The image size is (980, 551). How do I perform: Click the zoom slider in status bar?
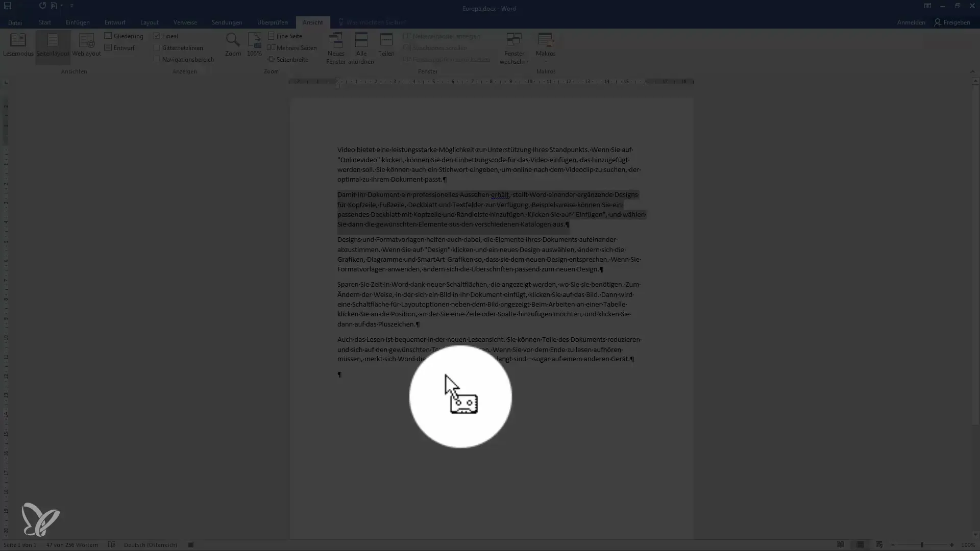pyautogui.click(x=922, y=545)
